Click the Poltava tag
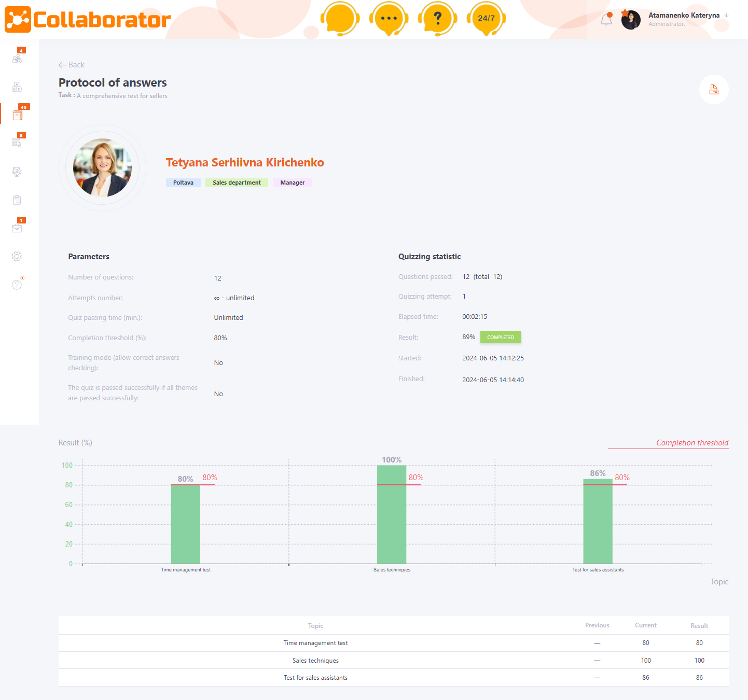The image size is (748, 700). coord(183,183)
